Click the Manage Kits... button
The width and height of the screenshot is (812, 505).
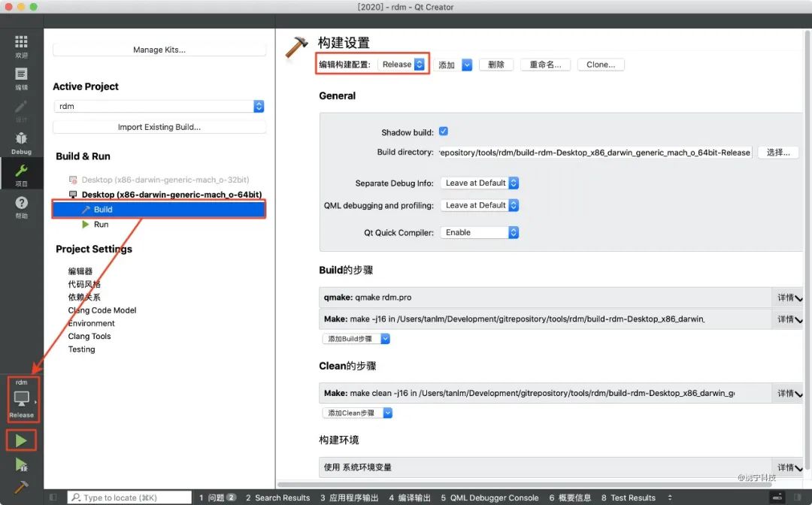coord(159,50)
